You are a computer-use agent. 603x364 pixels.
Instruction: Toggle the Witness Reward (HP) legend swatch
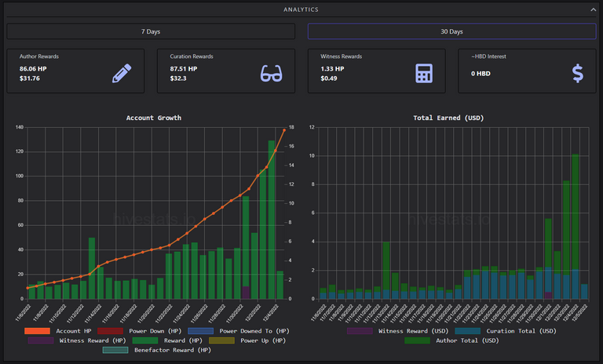41,340
